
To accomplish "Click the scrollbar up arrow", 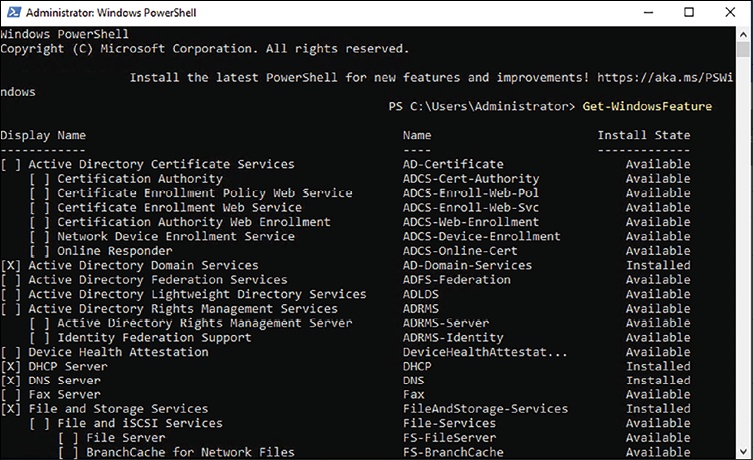I will tap(743, 35).
